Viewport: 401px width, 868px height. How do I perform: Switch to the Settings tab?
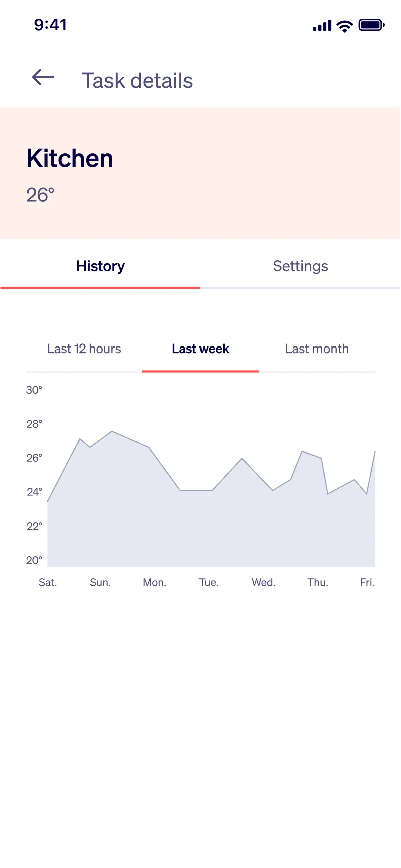[x=300, y=266]
